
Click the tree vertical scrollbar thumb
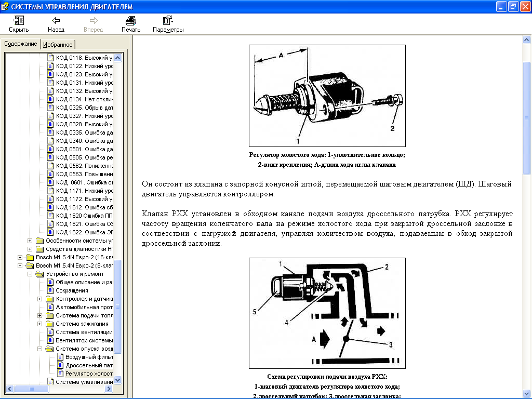click(x=118, y=307)
